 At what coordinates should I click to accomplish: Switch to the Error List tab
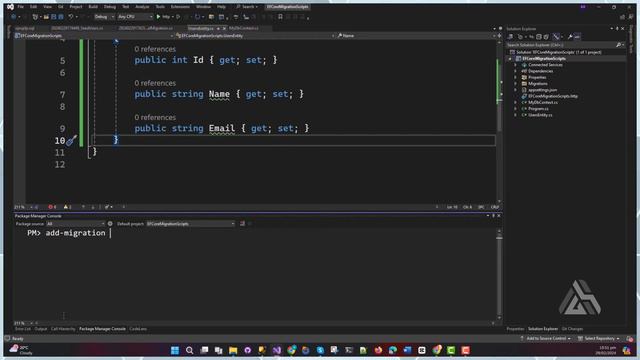pos(23,329)
